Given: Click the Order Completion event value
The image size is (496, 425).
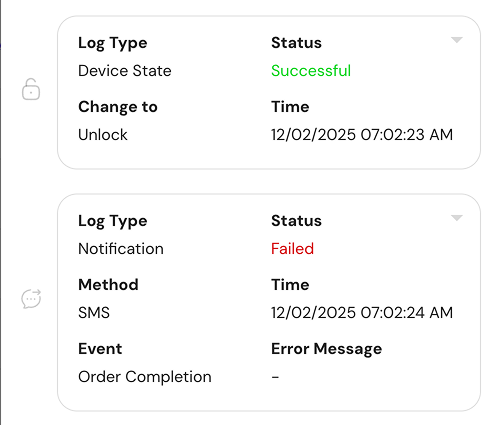Looking at the screenshot, I should [145, 377].
